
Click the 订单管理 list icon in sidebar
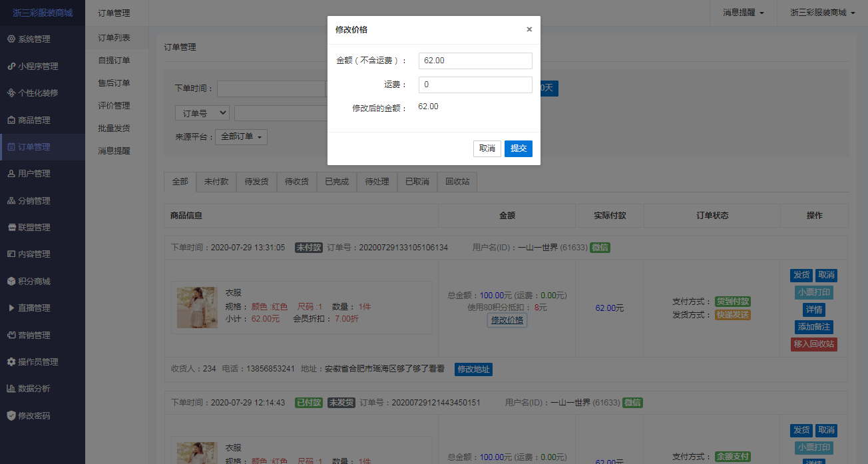(x=11, y=146)
